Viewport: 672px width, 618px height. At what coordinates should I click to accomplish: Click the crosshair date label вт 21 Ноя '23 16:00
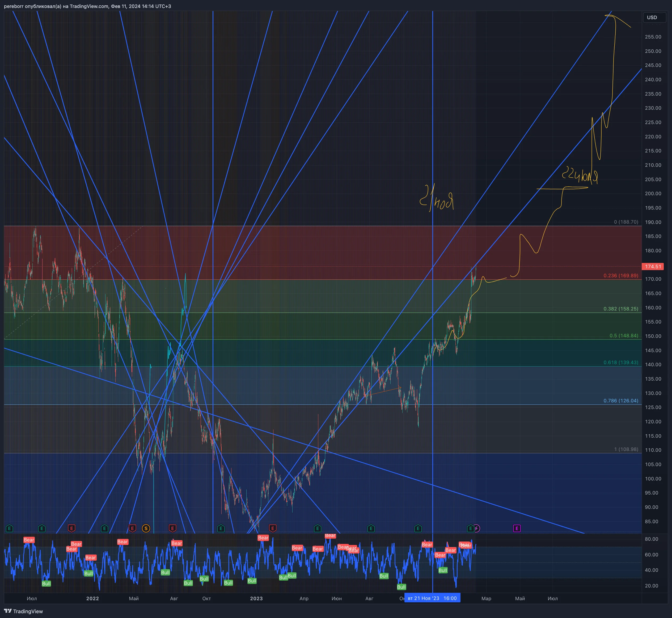tap(432, 598)
